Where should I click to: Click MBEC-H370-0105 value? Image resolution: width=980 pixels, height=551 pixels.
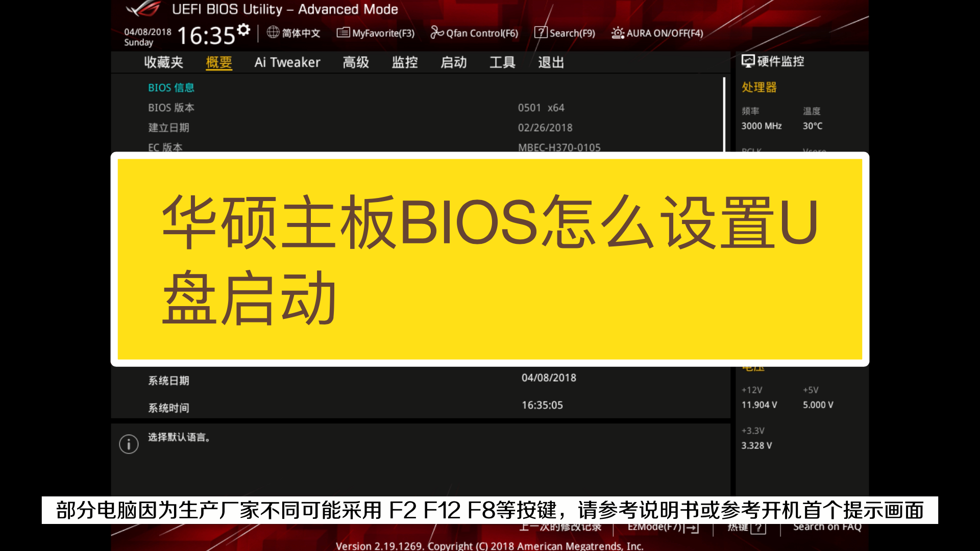tap(559, 147)
